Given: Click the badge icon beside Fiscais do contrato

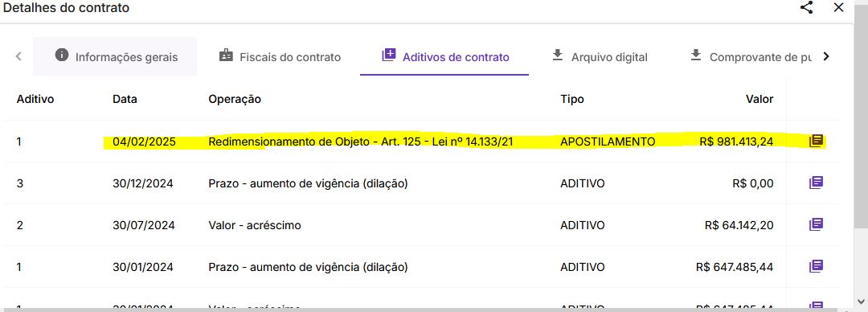Looking at the screenshot, I should [226, 55].
